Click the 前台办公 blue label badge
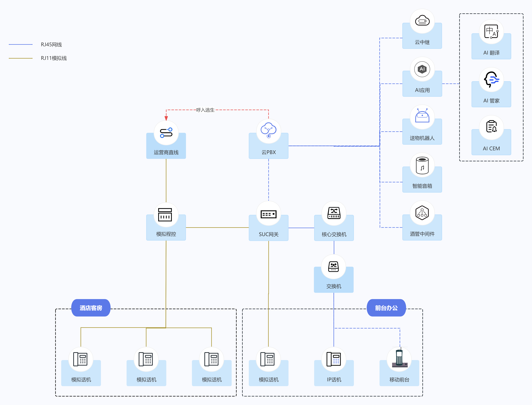 coord(386,308)
